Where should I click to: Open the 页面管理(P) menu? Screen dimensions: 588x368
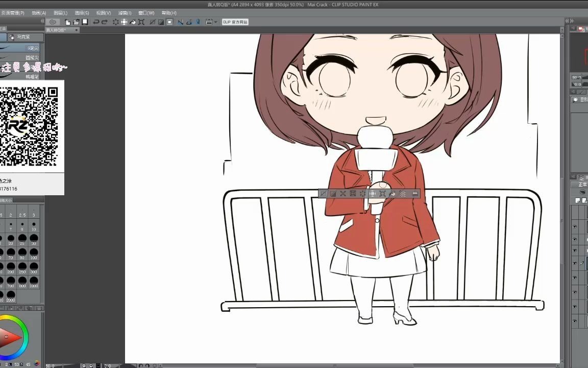click(x=12, y=13)
